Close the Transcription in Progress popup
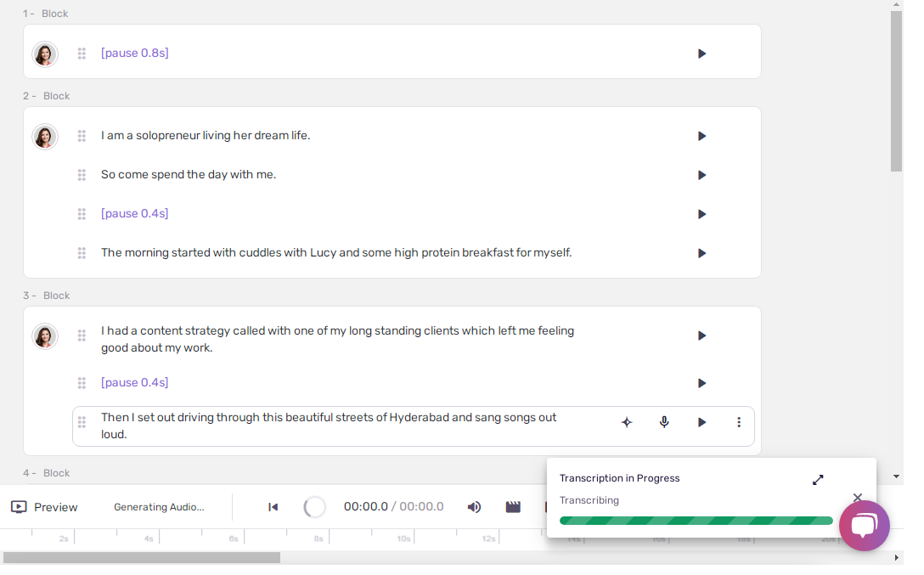 point(857,498)
